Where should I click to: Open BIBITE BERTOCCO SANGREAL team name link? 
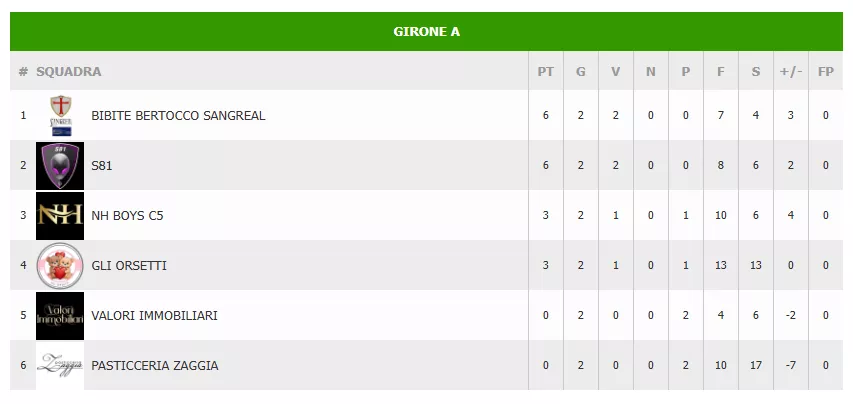pos(178,116)
